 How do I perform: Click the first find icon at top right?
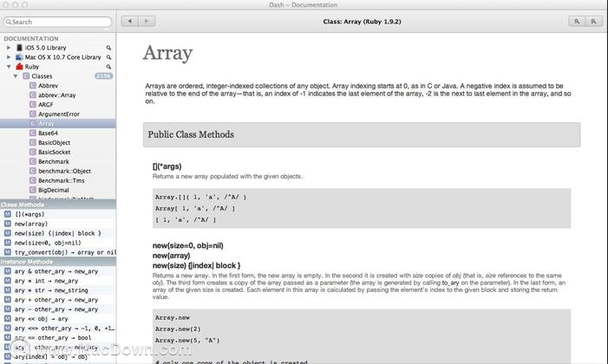coord(577,22)
